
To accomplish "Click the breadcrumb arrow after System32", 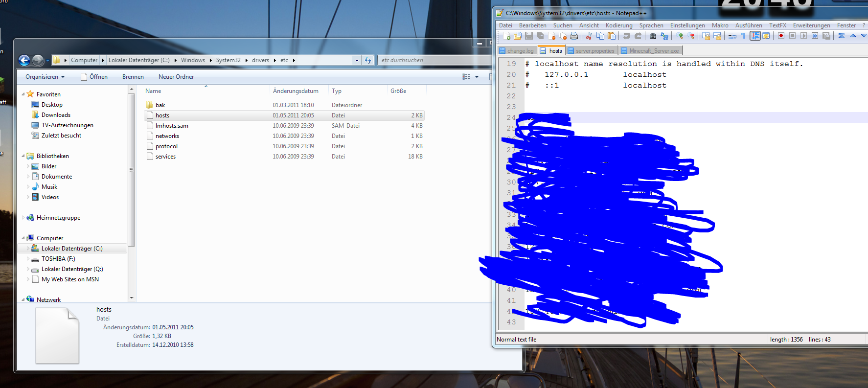I will pos(246,60).
